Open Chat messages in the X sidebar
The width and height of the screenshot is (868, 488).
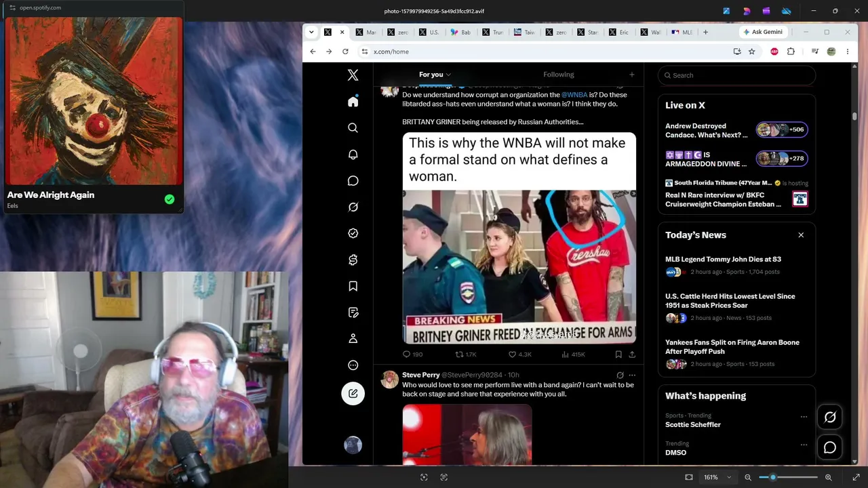click(353, 181)
